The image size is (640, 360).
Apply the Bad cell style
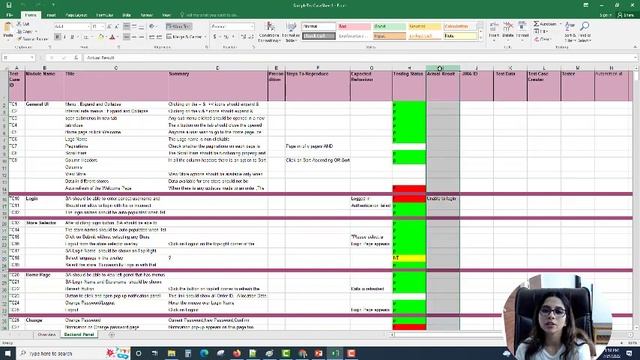click(x=354, y=27)
